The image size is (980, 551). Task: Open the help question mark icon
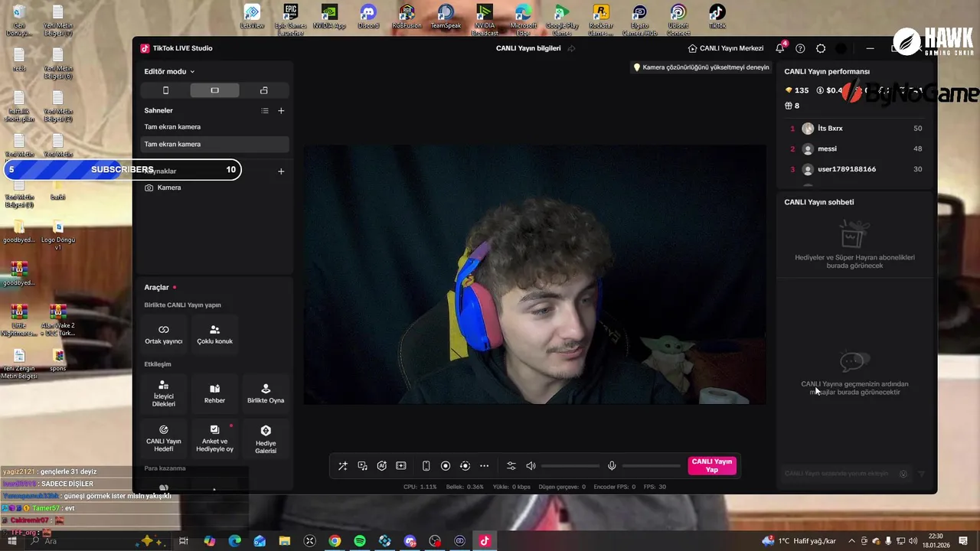click(800, 48)
